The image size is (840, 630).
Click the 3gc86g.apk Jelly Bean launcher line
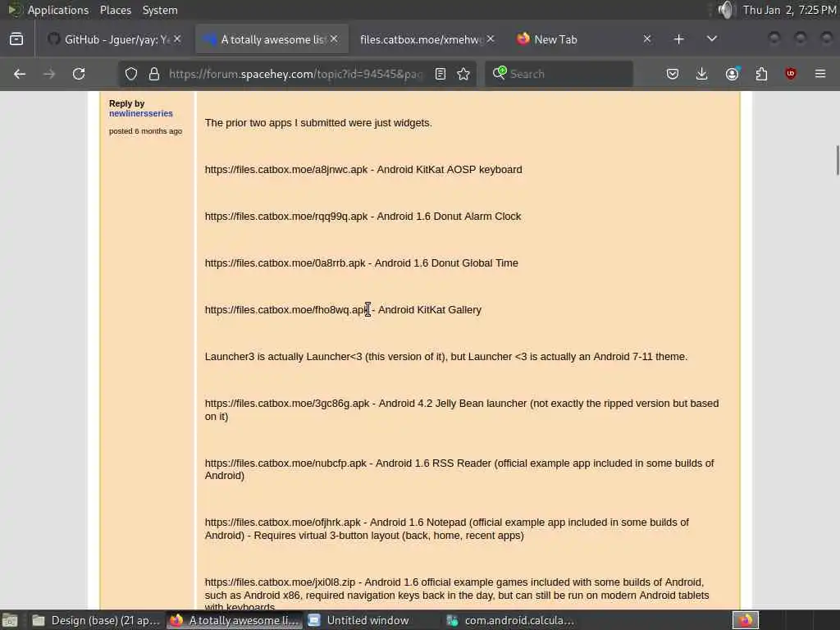[462, 410]
